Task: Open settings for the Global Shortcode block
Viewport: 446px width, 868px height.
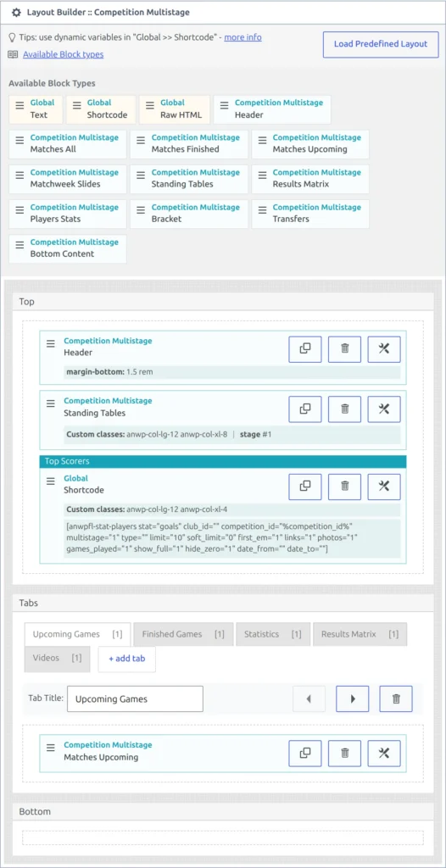Action: 384,487
